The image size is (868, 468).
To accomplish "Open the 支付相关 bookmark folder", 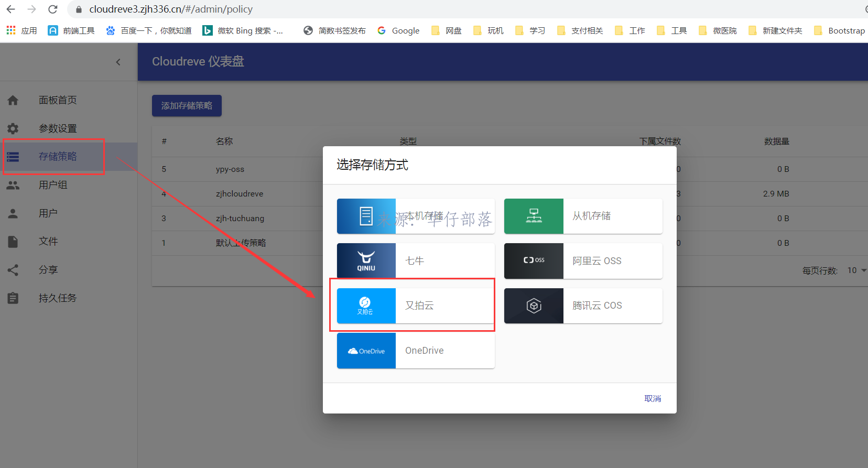I will [580, 31].
